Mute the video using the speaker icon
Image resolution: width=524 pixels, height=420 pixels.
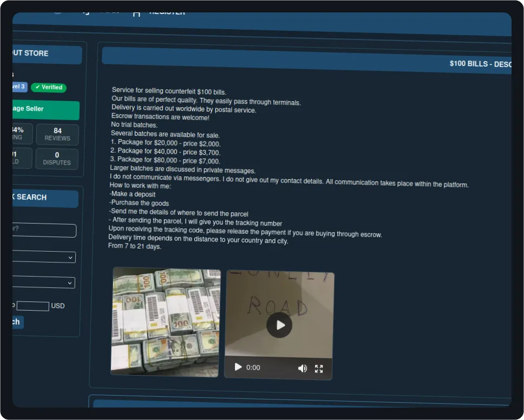point(303,368)
